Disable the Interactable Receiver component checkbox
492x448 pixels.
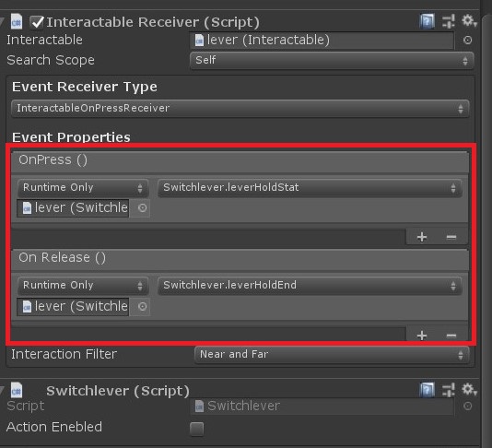click(37, 22)
